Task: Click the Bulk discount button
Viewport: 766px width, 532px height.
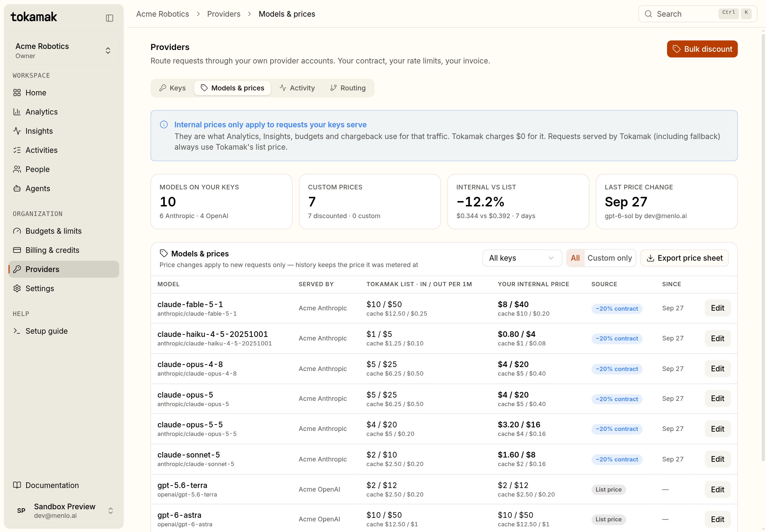Action: pyautogui.click(x=702, y=49)
